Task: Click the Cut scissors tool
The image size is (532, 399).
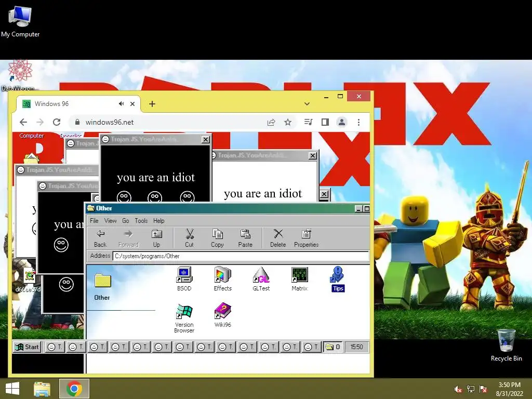Action: 189,238
